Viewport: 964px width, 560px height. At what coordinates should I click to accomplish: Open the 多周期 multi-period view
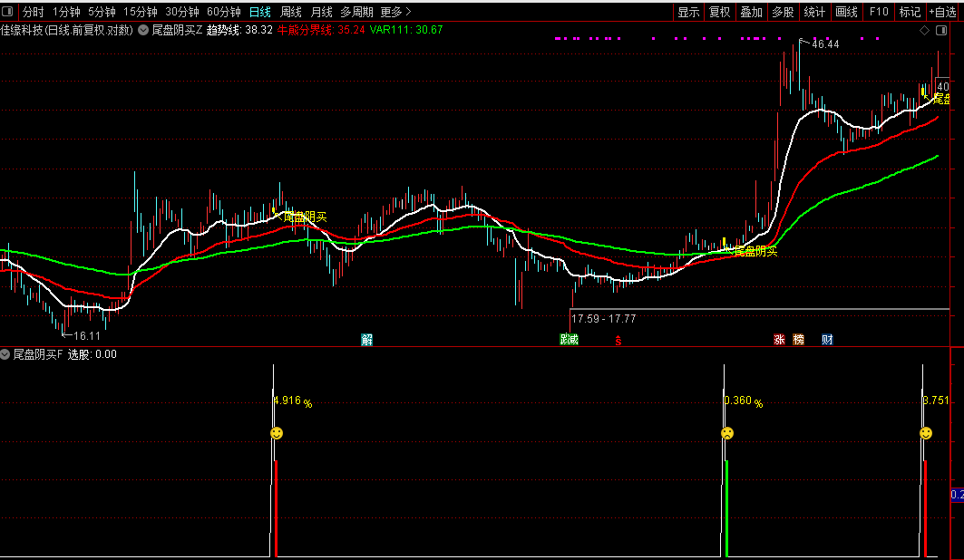coord(356,12)
